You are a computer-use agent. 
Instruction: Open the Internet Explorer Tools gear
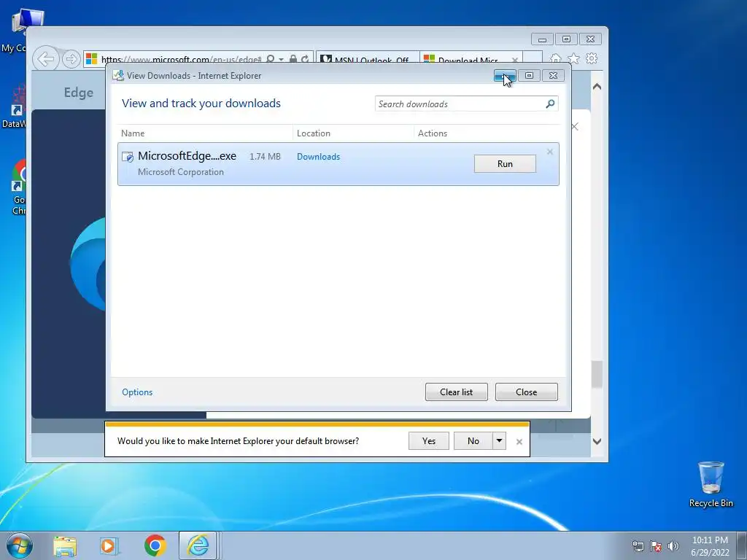pos(592,58)
